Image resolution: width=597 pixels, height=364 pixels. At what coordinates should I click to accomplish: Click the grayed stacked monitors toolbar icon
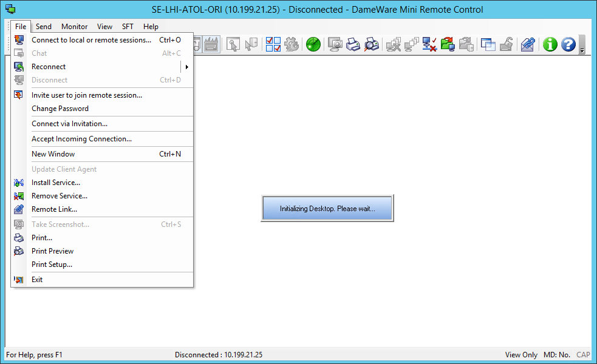[412, 44]
